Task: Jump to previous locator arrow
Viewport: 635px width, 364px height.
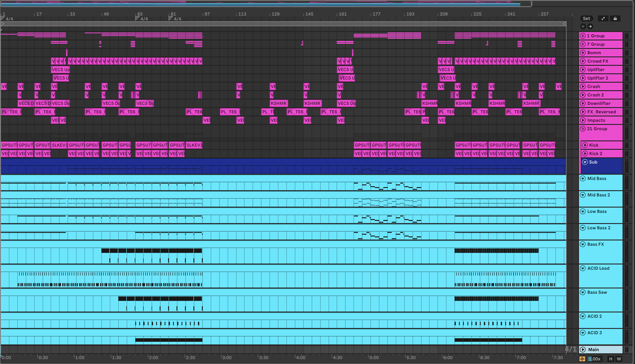Action: point(583,26)
